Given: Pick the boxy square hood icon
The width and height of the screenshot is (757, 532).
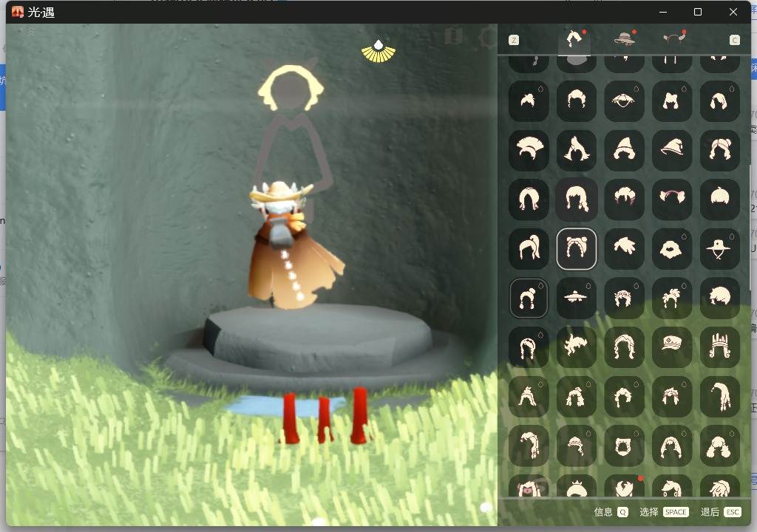Looking at the screenshot, I should [624, 446].
